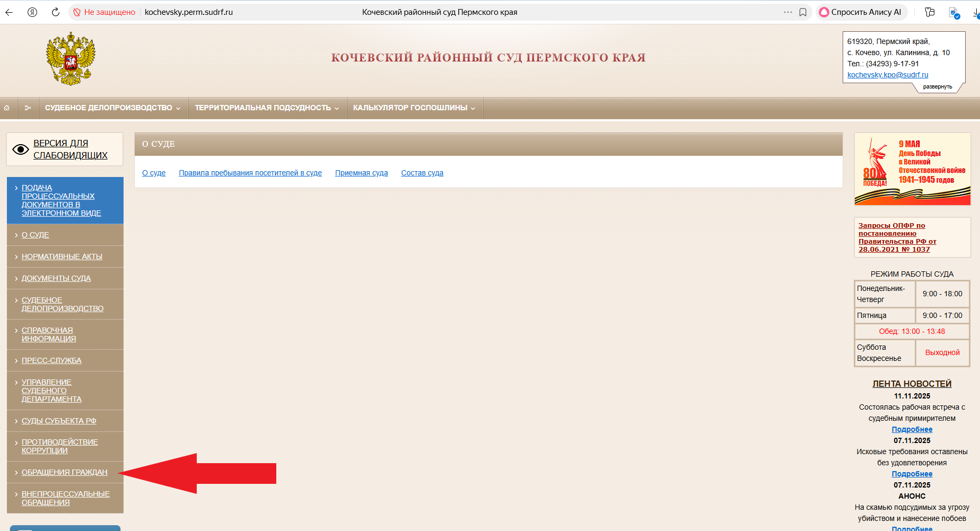
Task: Bookmark this page using the bookmark icon
Action: point(803,12)
